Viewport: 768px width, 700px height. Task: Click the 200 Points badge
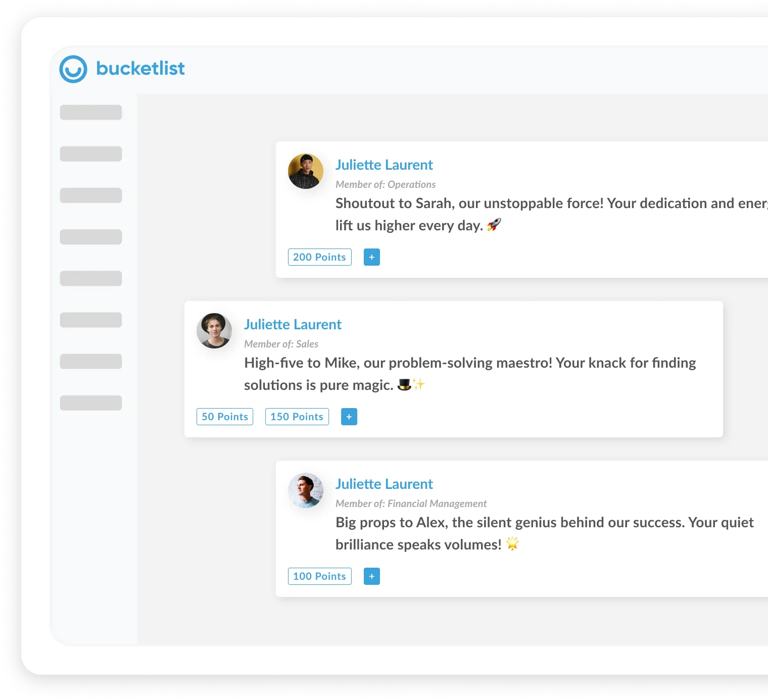pos(320,257)
